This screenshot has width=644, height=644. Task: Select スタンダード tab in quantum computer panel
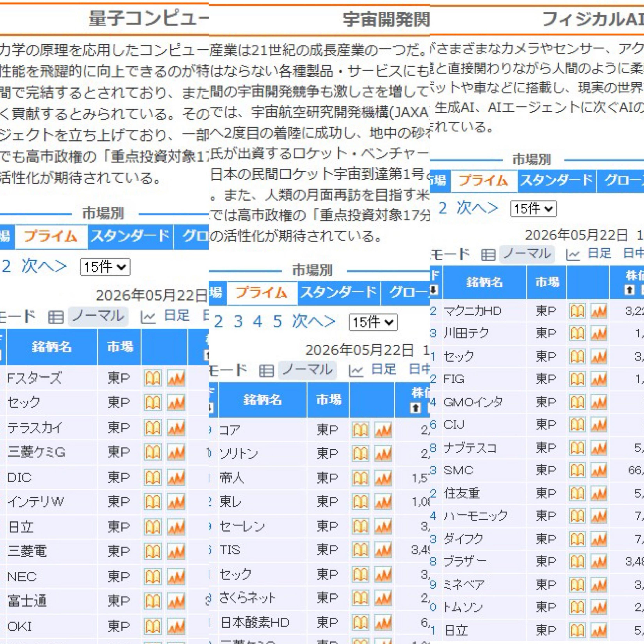[x=130, y=237]
